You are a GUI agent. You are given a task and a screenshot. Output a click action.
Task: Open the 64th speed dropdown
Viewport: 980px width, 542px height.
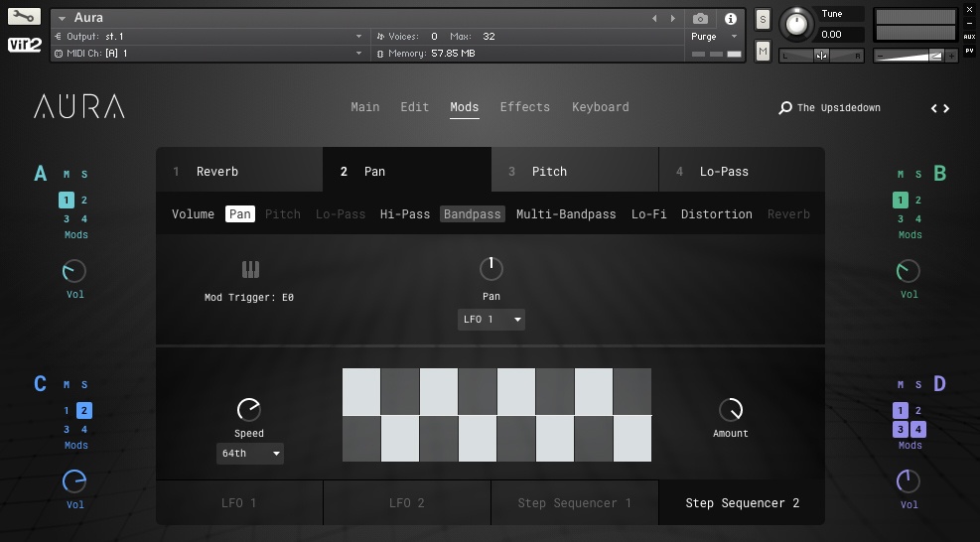coord(250,454)
